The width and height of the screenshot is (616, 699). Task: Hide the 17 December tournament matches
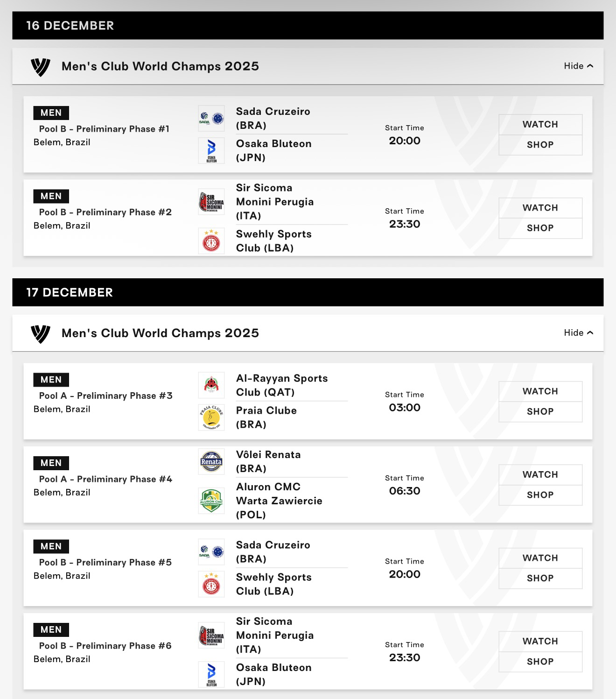click(x=578, y=333)
